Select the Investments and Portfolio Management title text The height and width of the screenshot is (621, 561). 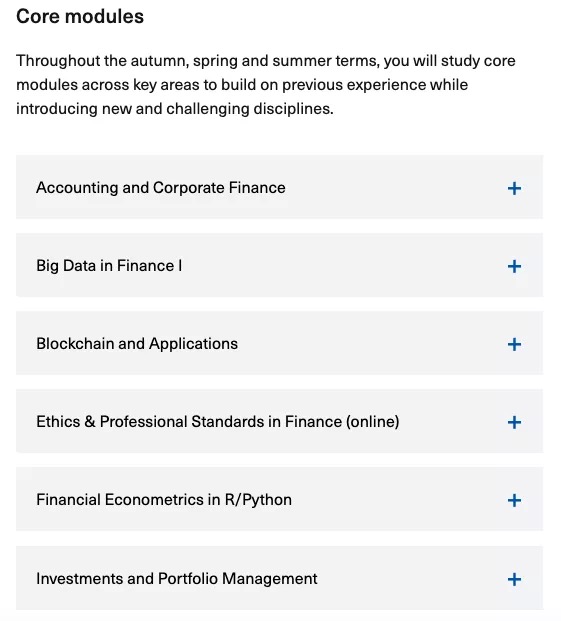177,579
